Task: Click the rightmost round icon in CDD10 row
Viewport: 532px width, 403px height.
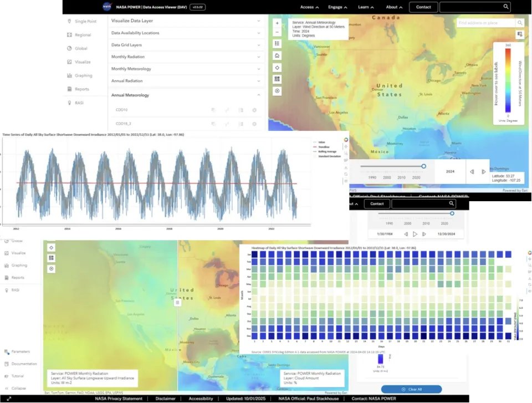Action: click(254, 110)
